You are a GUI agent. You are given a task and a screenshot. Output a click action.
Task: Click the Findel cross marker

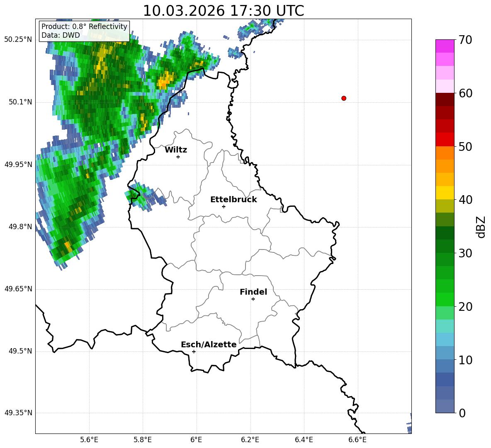click(x=253, y=299)
